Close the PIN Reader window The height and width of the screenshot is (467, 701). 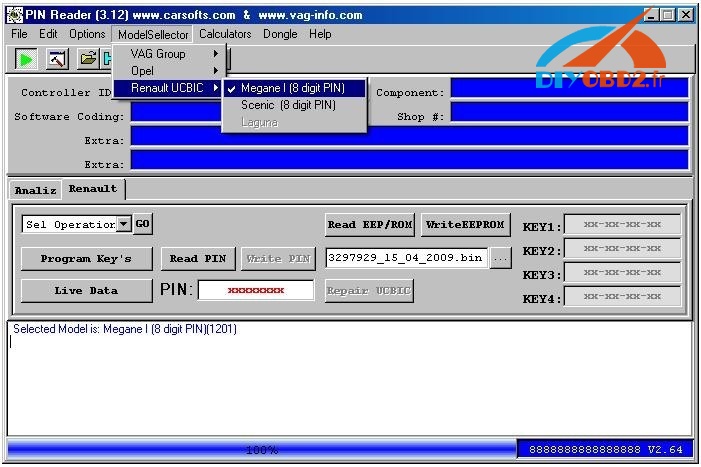(686, 15)
